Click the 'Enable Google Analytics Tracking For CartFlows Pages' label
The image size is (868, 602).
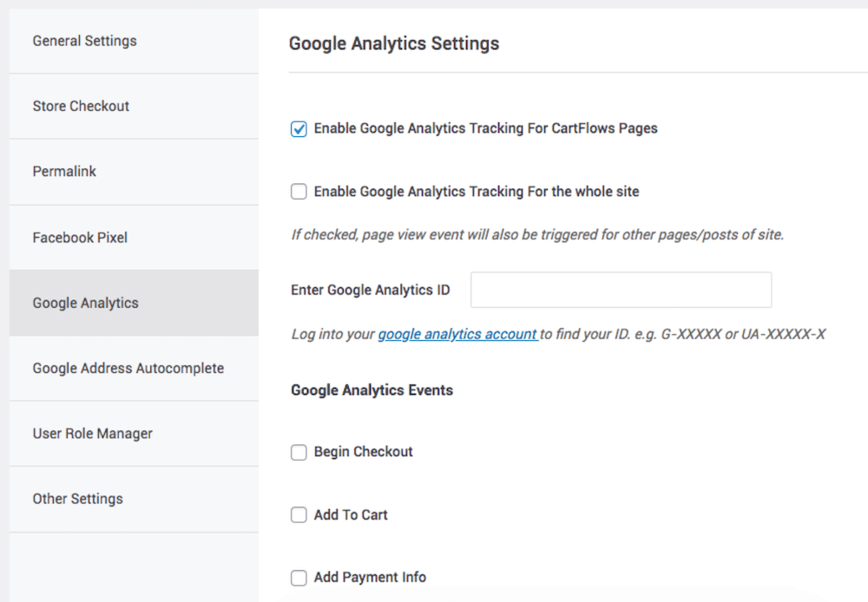[x=485, y=128]
